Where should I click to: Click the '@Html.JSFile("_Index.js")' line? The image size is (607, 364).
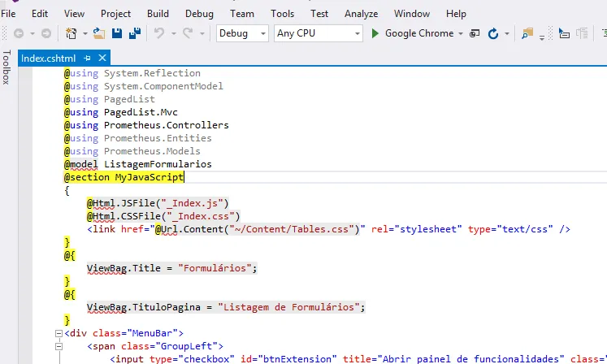158,203
